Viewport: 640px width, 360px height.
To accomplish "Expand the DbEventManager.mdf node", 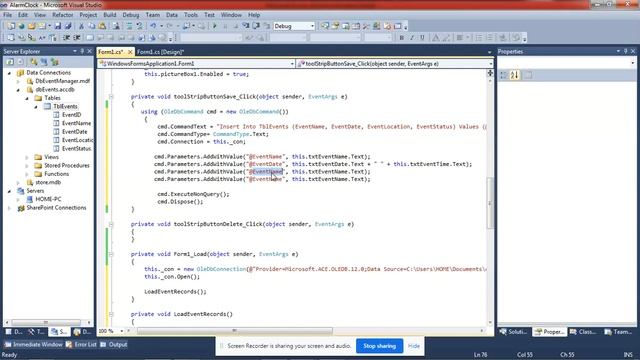I will 18,81.
